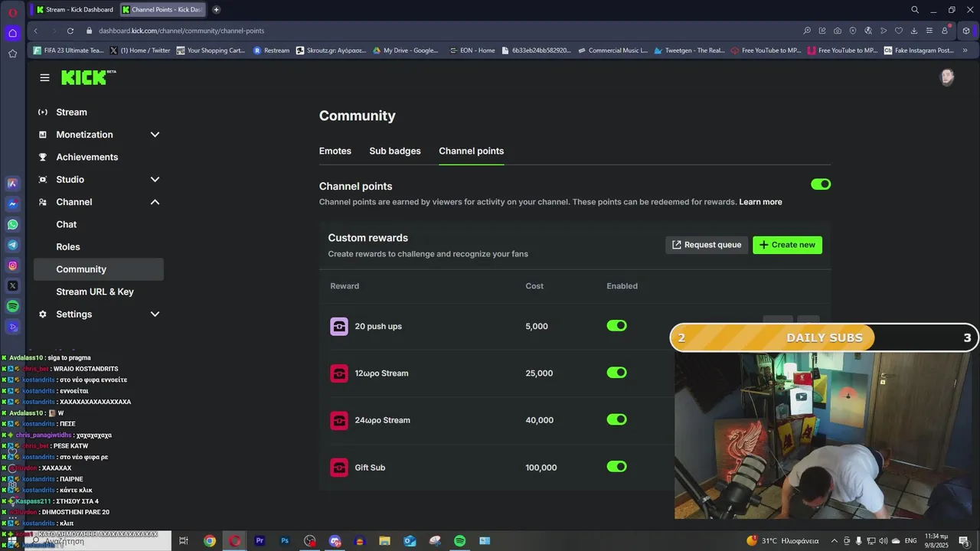Click the 12ωρο Stream reward icon
980x551 pixels.
pos(339,373)
